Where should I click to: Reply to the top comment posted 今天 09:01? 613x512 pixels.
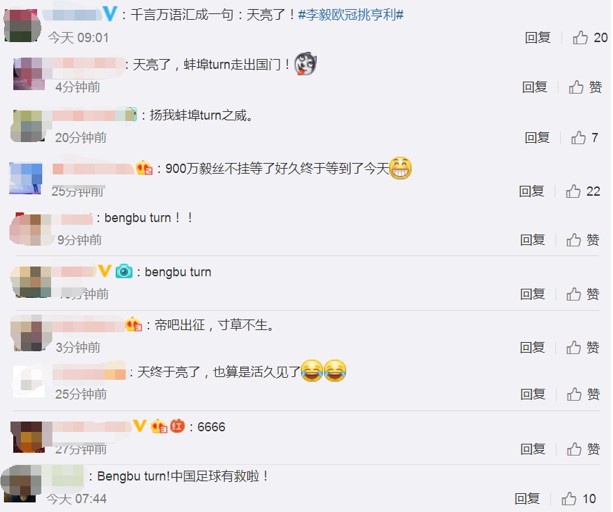click(538, 38)
